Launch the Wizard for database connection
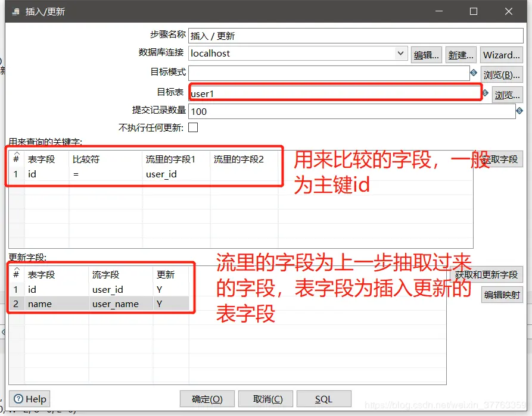This screenshot has width=532, height=416. [x=501, y=55]
